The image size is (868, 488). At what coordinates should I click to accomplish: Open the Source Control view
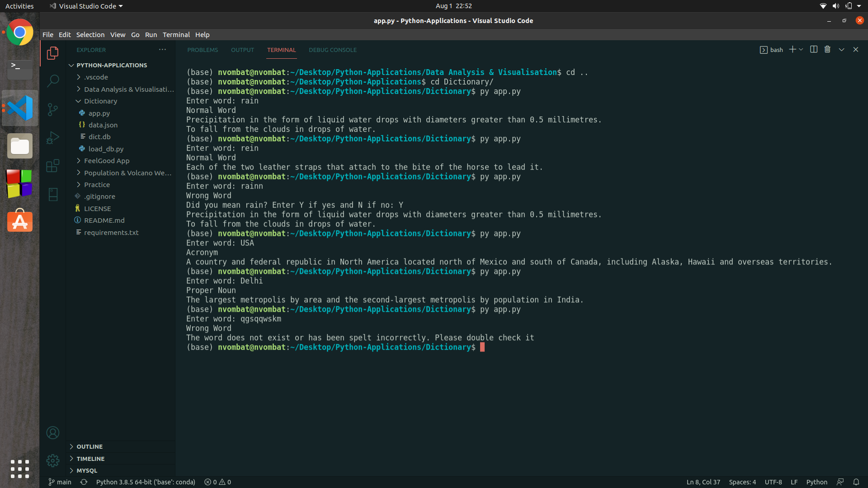pyautogui.click(x=53, y=109)
